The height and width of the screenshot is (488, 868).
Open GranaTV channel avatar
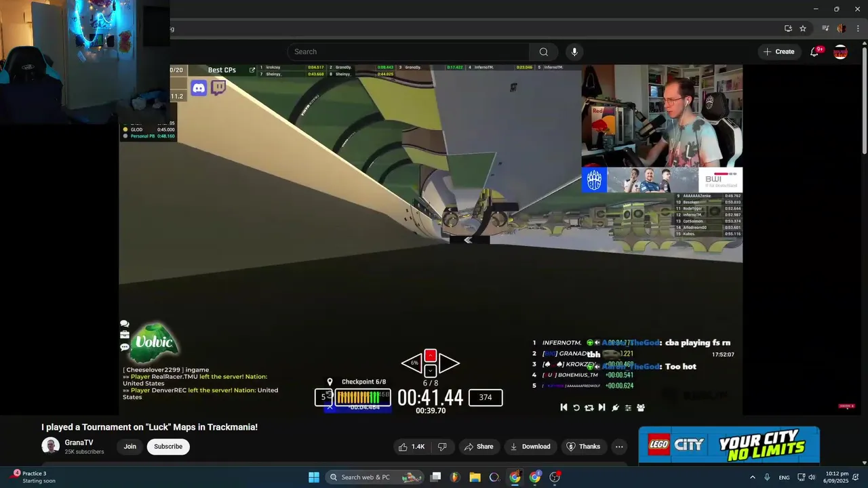50,446
